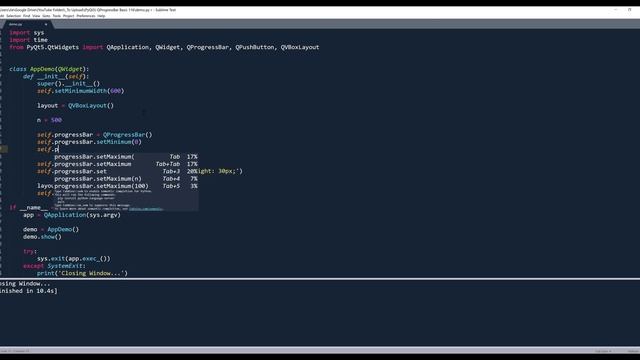Click the app = QApplication(sys.argv) line
The height and width of the screenshot is (360, 640).
[x=72, y=216]
